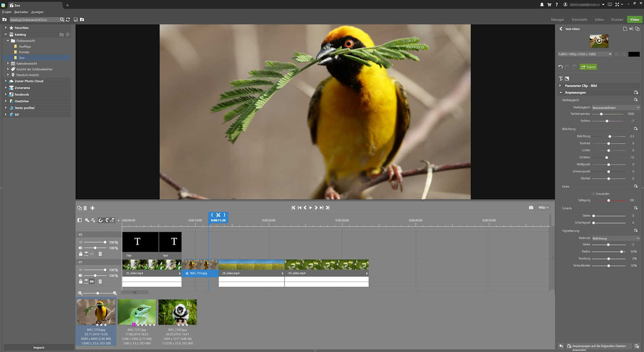Viewport: 644px width, 352px height.
Task: Take a snapshot with the camera icon
Action: click(x=531, y=208)
